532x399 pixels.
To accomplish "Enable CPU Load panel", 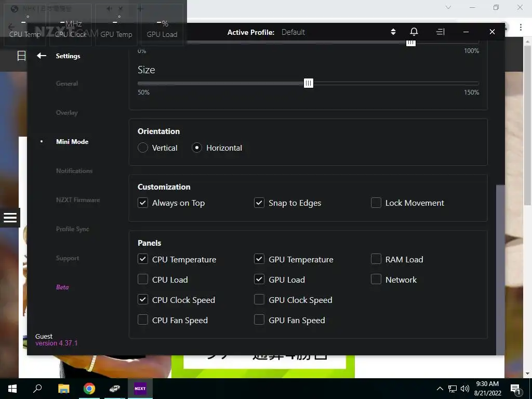I will tap(143, 280).
